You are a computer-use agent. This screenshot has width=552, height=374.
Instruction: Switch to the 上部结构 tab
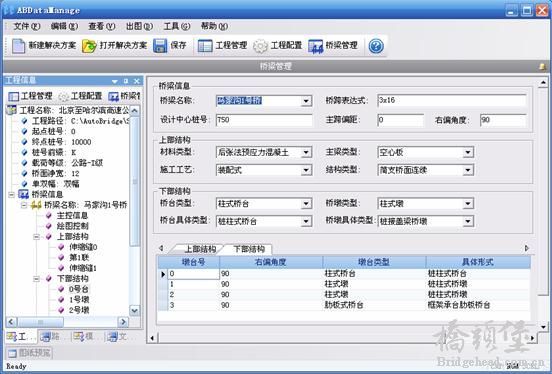pos(199,249)
